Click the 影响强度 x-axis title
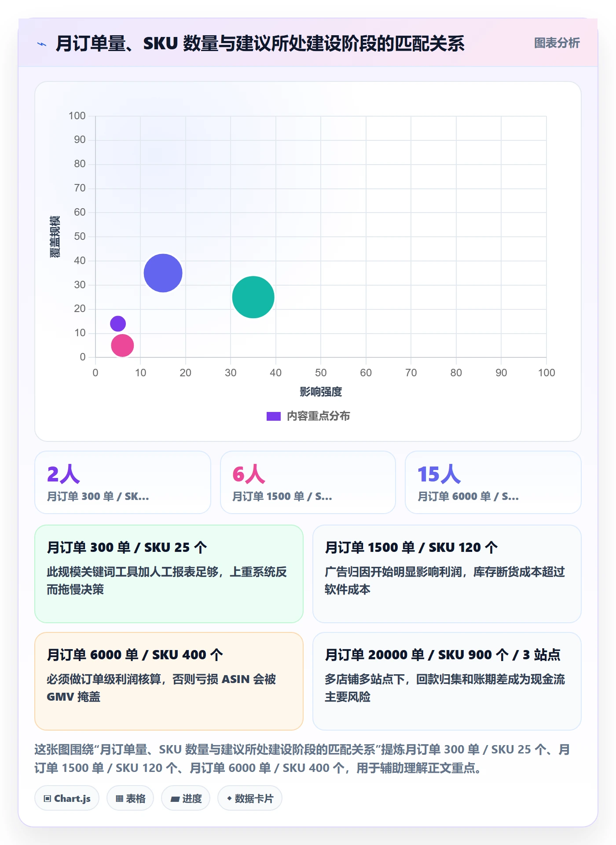 [321, 392]
